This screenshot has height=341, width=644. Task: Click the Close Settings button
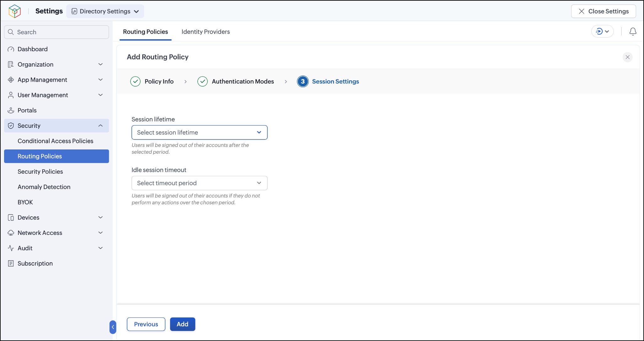pos(604,11)
